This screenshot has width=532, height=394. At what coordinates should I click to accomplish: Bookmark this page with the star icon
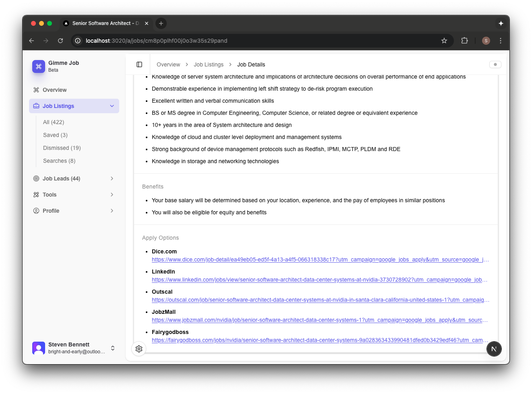click(444, 41)
